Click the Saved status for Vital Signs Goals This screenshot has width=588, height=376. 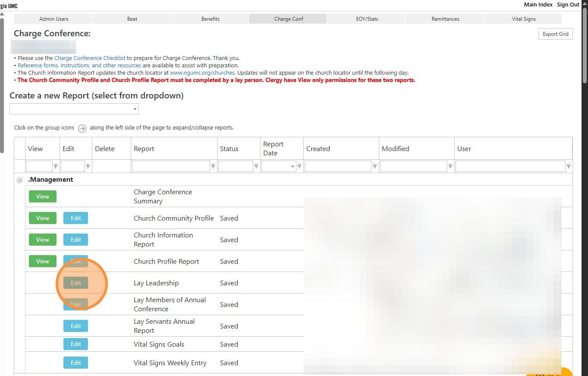point(229,344)
